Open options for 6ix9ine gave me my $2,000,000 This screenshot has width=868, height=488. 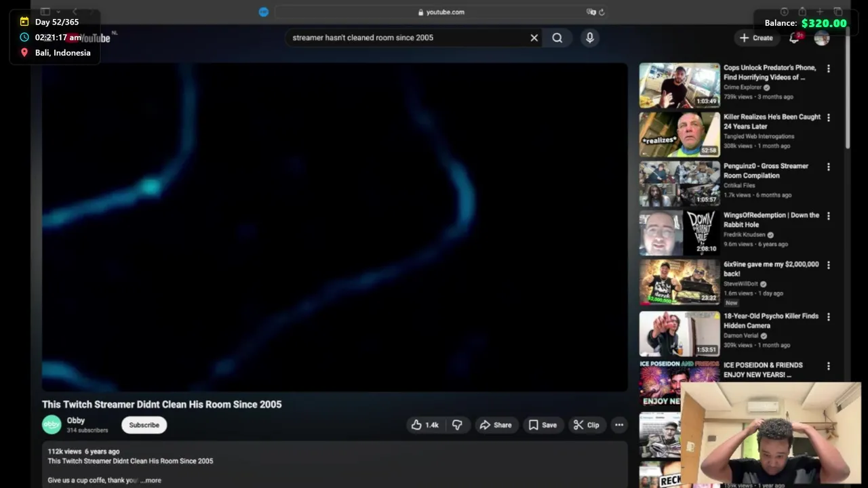828,265
